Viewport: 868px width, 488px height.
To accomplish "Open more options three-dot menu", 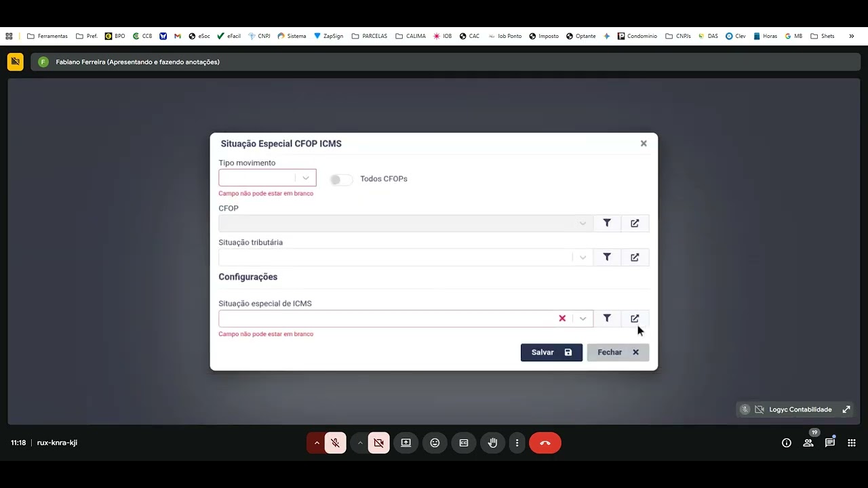I will pyautogui.click(x=517, y=443).
